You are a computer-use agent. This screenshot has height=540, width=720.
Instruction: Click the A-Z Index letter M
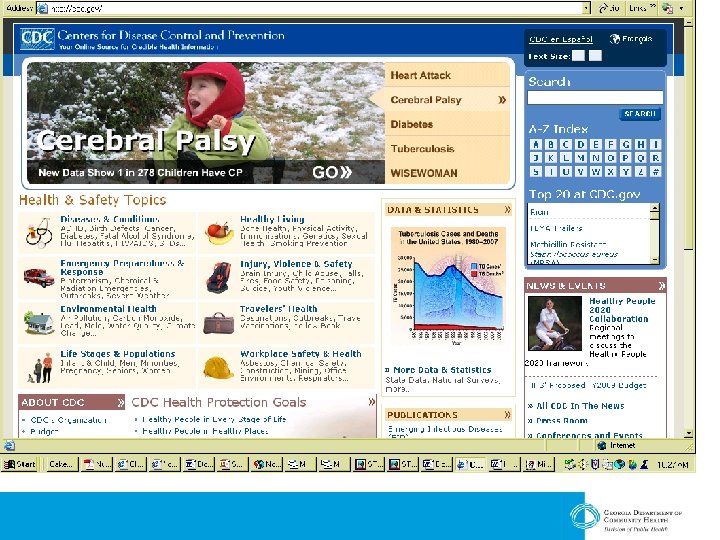(580, 158)
